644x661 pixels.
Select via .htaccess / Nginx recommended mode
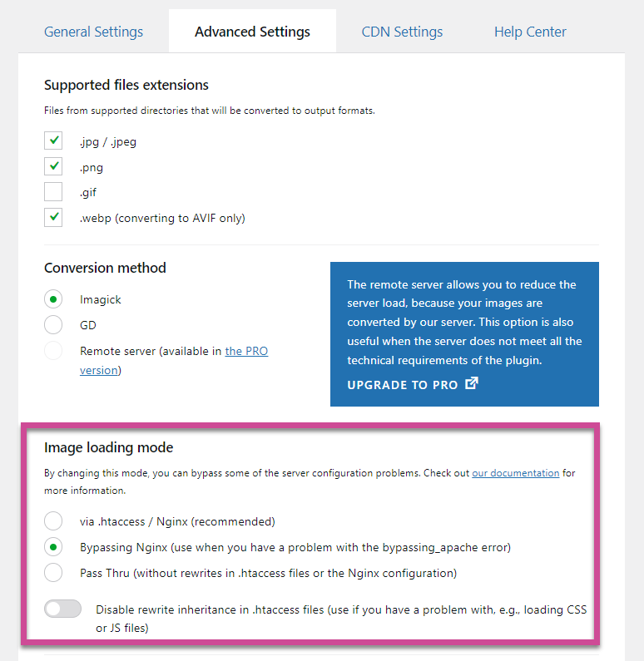click(x=53, y=521)
